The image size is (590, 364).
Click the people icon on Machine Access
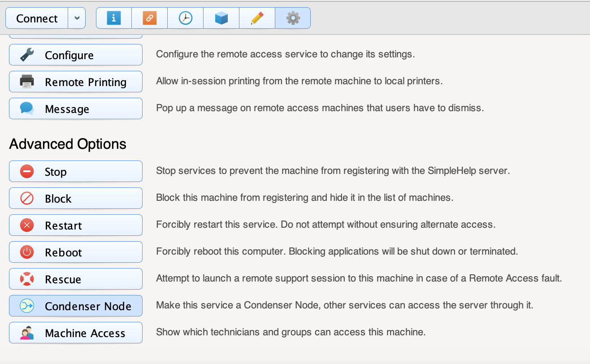pyautogui.click(x=27, y=333)
